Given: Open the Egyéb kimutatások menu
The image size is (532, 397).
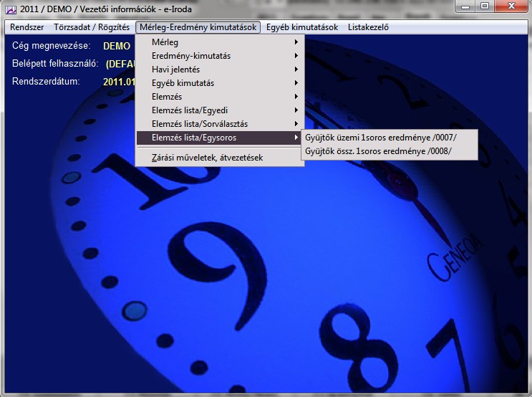Looking at the screenshot, I should click(301, 27).
